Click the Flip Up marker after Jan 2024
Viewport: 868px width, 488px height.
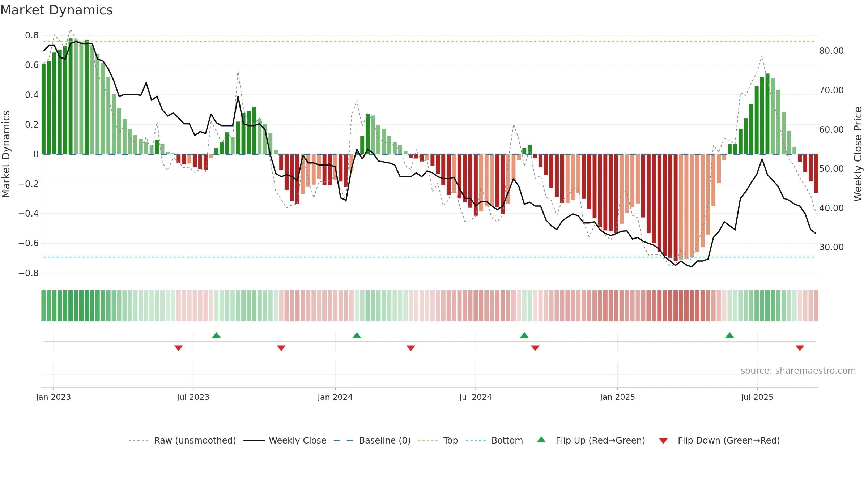coord(357,335)
